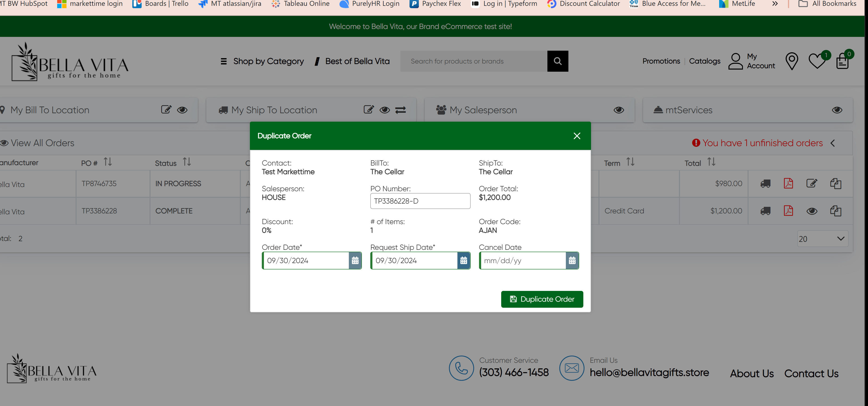The image size is (868, 406).
Task: Click the Cancel Date input field
Action: pos(523,261)
